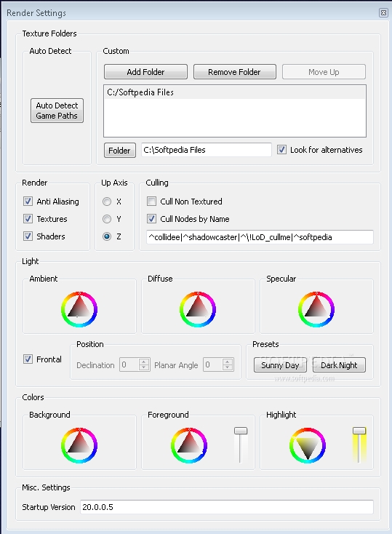Click the Foreground alpha slider handle

241,431
